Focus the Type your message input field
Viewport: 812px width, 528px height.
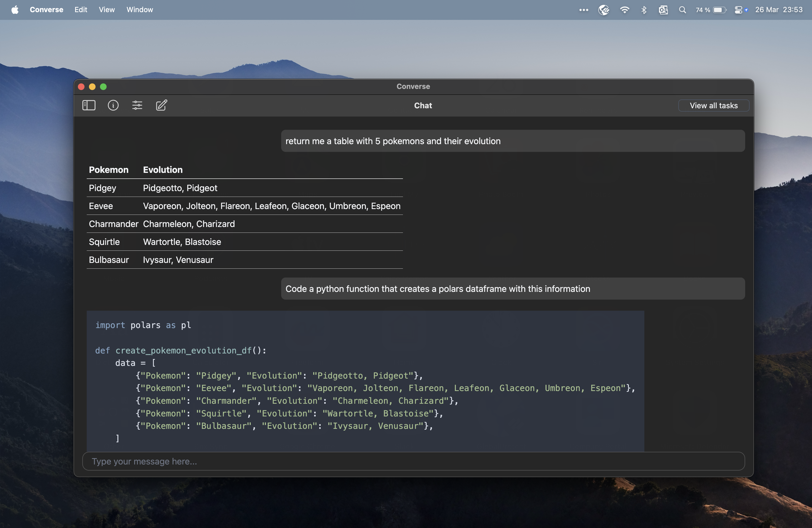point(413,461)
